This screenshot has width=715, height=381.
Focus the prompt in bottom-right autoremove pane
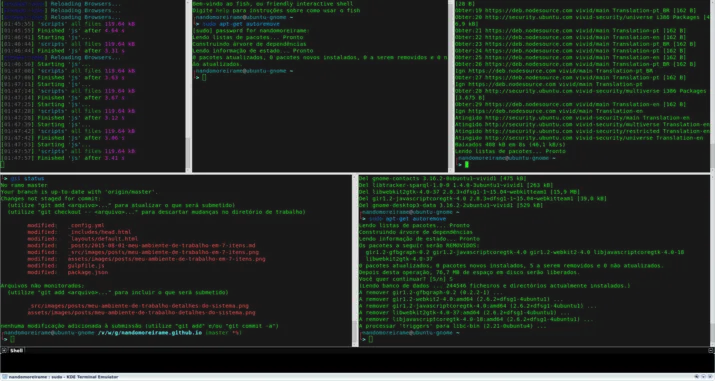click(371, 339)
